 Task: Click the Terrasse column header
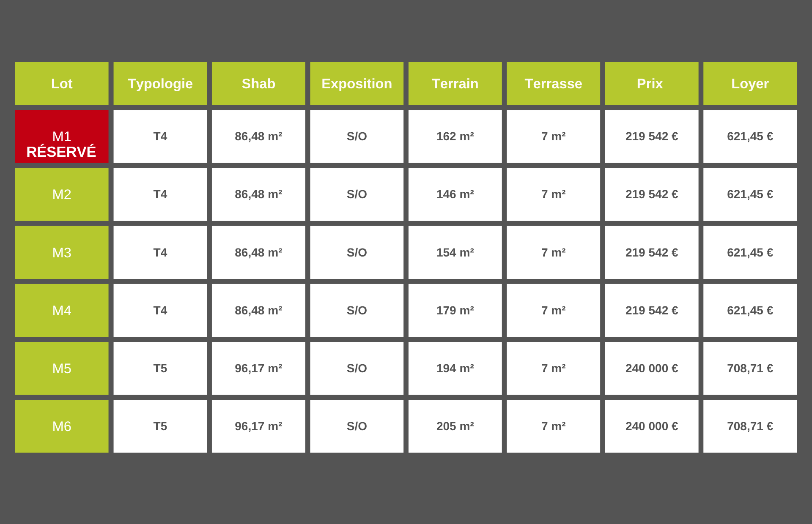point(554,84)
